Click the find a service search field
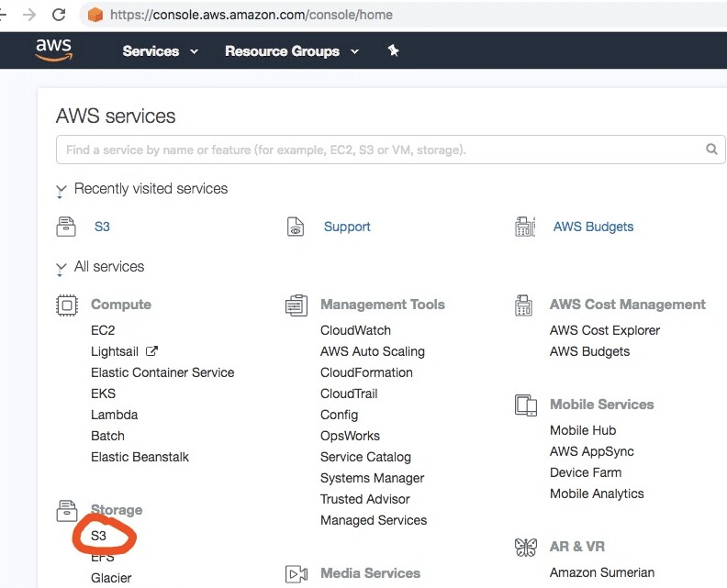 click(390, 150)
